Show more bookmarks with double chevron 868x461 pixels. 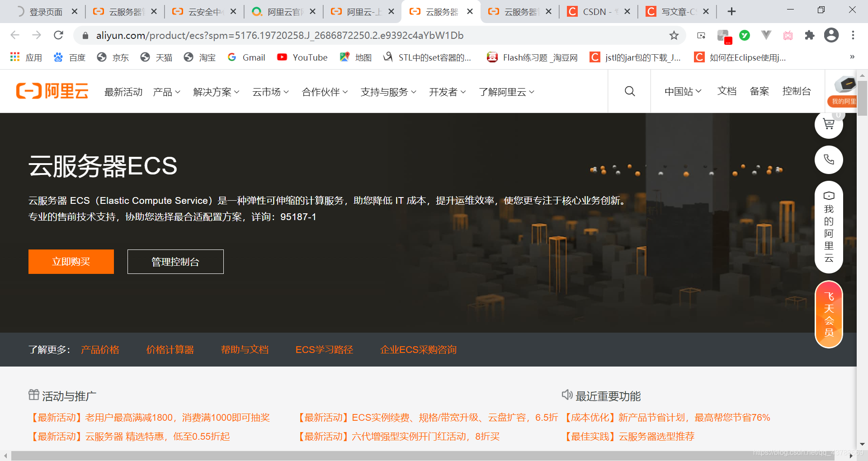(852, 57)
